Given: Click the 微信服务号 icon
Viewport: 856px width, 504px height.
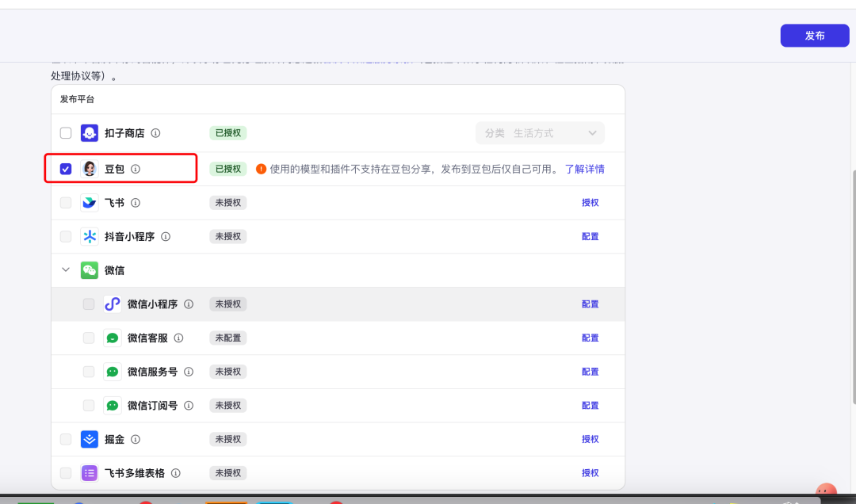Looking at the screenshot, I should [113, 372].
